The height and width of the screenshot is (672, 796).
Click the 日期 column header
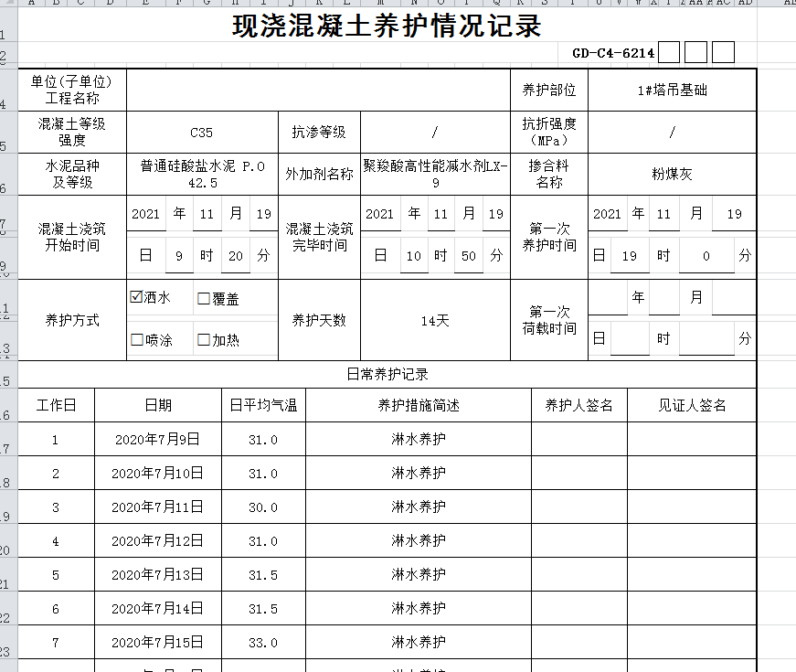[158, 405]
